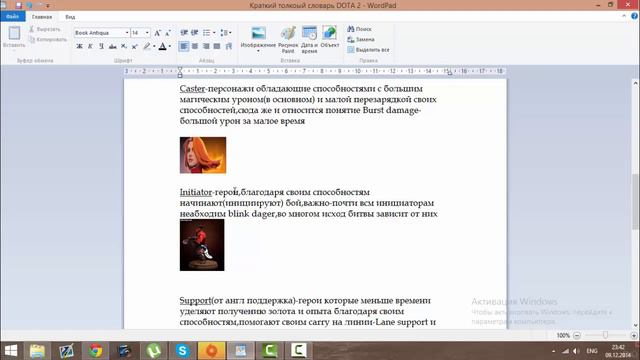Open WordPad help question mark
This screenshot has height=360, width=640.
coord(634,16)
